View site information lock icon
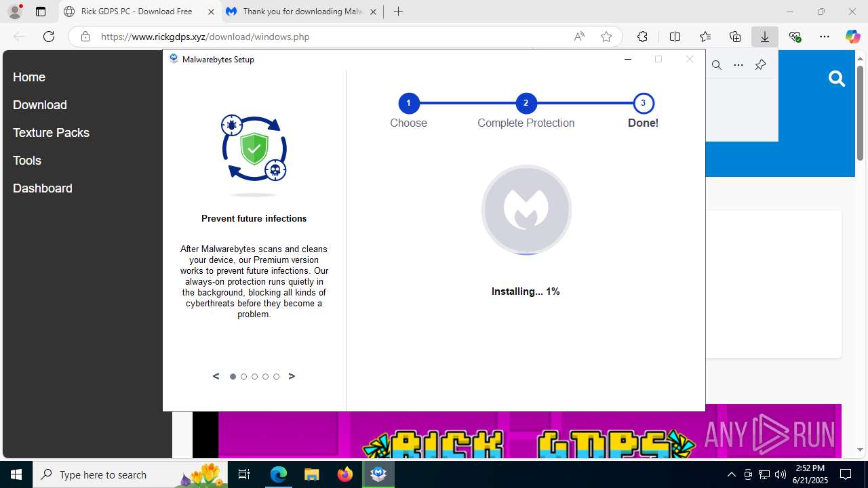Viewport: 868px width, 488px height. [x=85, y=37]
